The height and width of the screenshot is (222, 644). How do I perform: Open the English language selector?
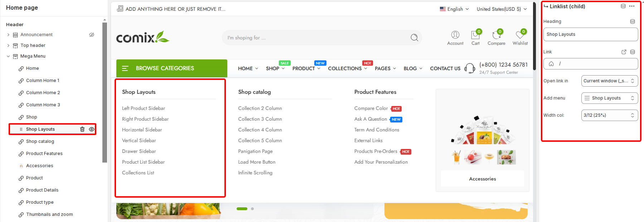click(455, 9)
